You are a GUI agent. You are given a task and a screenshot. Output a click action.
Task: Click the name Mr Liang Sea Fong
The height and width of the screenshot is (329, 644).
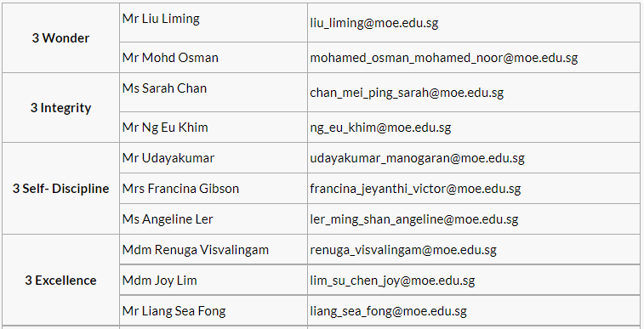pos(174,311)
